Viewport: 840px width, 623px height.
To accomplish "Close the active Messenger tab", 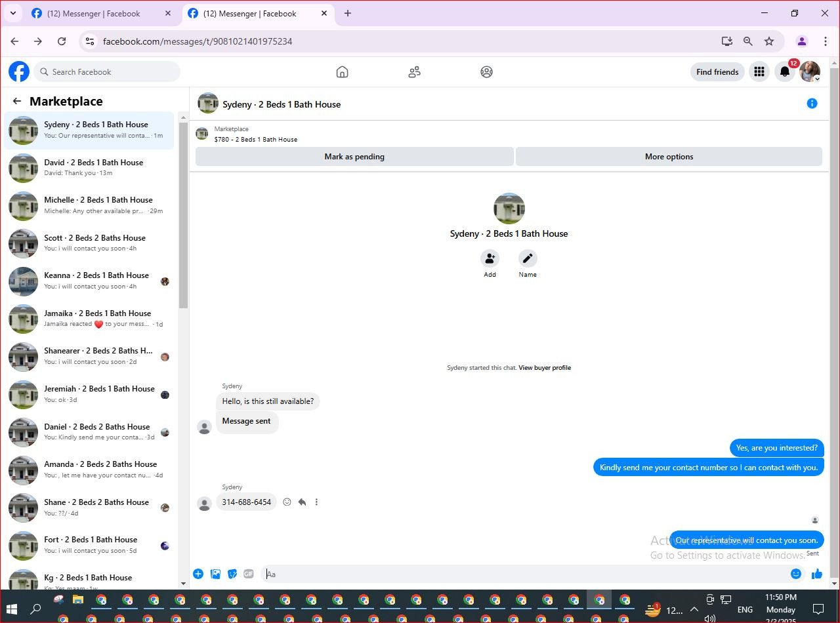I will [325, 13].
